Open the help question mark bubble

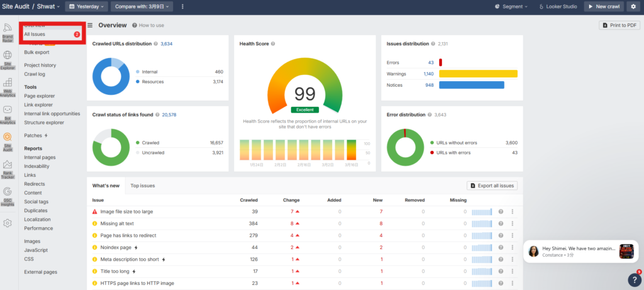(x=633, y=280)
